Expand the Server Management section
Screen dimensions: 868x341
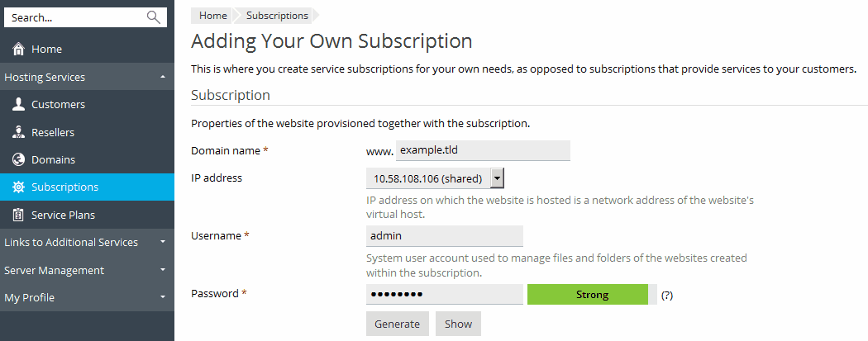click(x=163, y=270)
